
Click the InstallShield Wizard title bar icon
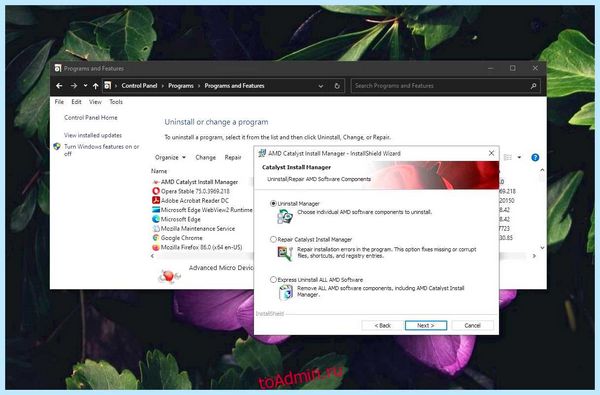coord(262,153)
